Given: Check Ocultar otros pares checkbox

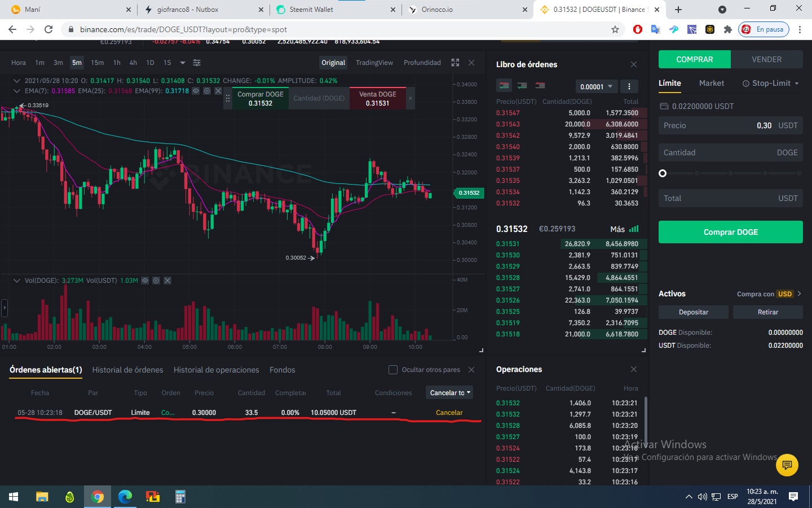Looking at the screenshot, I should tap(393, 370).
